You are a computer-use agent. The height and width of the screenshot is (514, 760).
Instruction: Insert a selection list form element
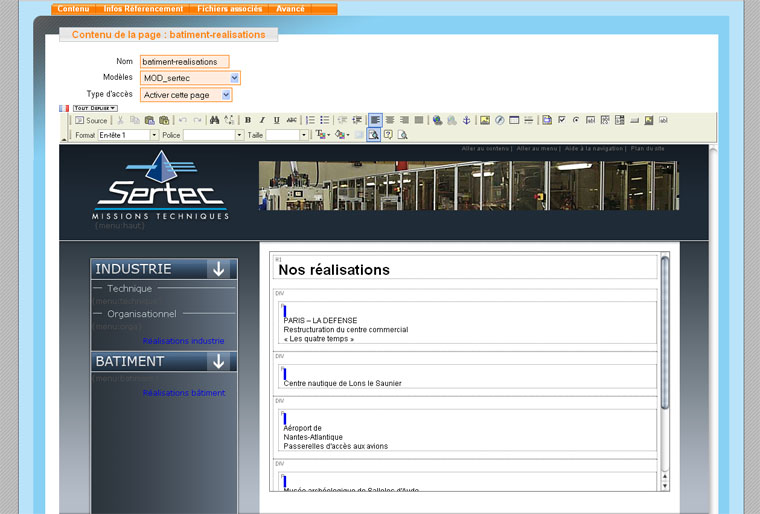point(619,120)
